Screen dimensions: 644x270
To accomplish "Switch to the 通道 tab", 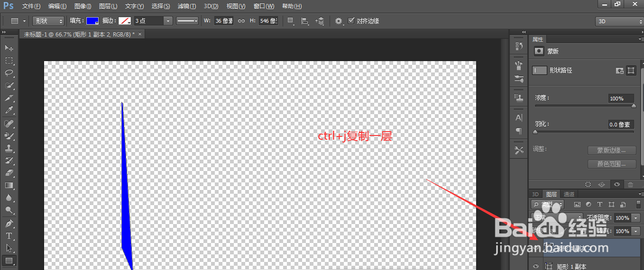I will [x=569, y=194].
